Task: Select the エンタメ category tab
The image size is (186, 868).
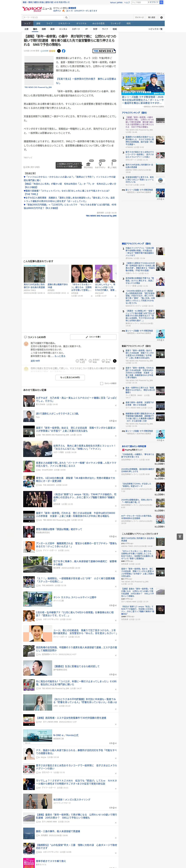Action: 63,29
